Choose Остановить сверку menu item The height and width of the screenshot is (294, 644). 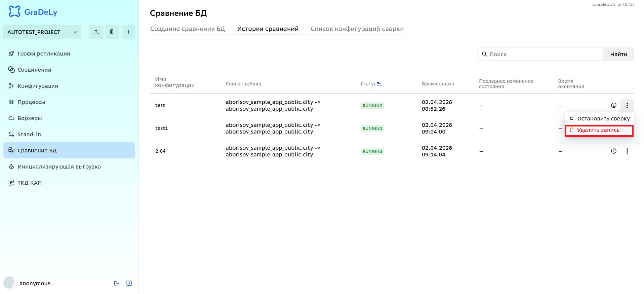coord(600,119)
